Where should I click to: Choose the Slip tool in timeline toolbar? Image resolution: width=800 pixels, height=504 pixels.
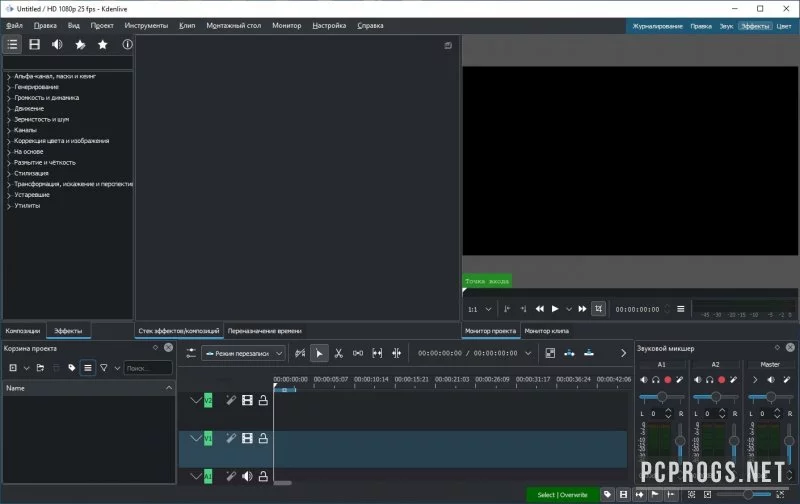pyautogui.click(x=377, y=353)
